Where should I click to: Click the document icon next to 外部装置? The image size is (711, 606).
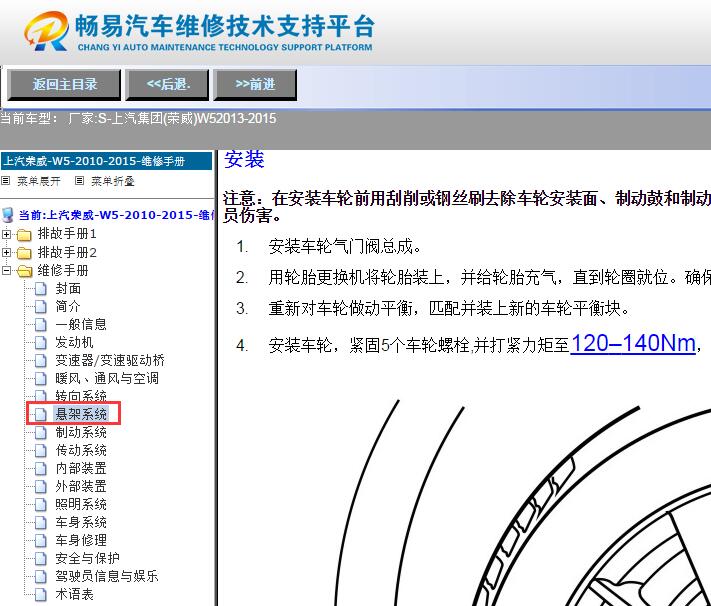coord(40,487)
